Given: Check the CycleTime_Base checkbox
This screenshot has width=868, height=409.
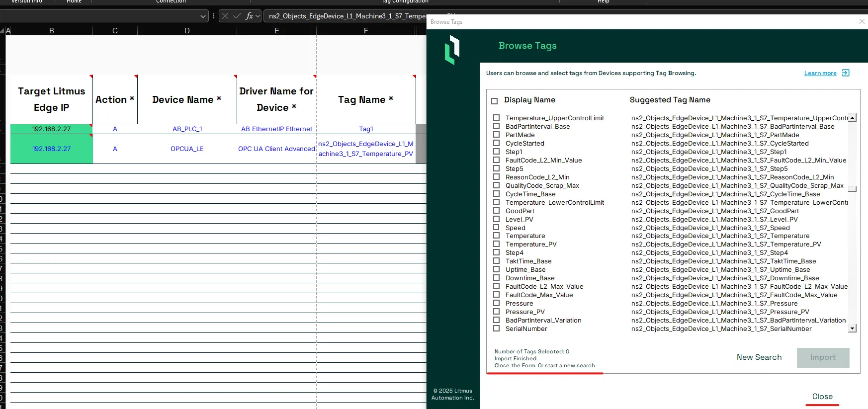Looking at the screenshot, I should (496, 194).
